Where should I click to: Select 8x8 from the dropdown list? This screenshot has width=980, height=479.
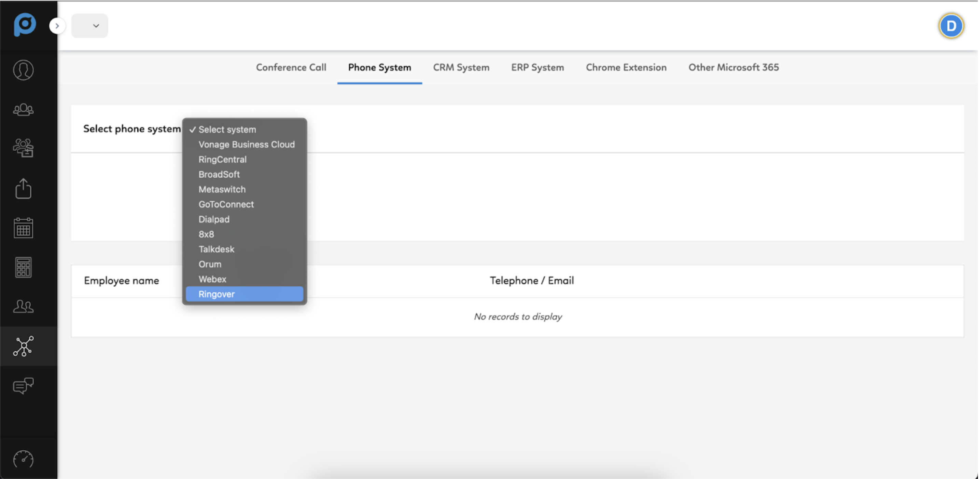pos(244,234)
